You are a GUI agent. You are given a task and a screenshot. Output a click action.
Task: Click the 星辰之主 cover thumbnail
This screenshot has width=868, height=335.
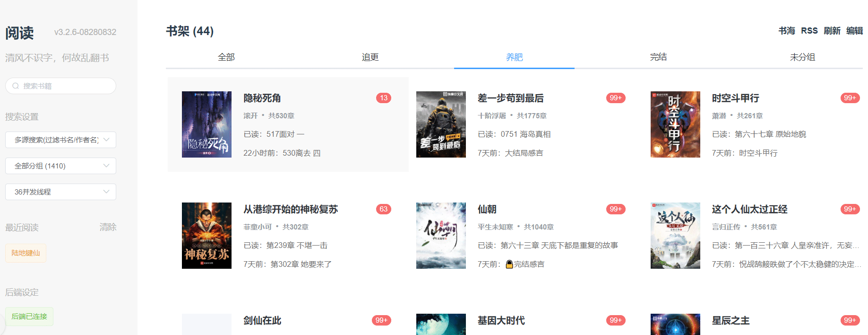point(675,324)
